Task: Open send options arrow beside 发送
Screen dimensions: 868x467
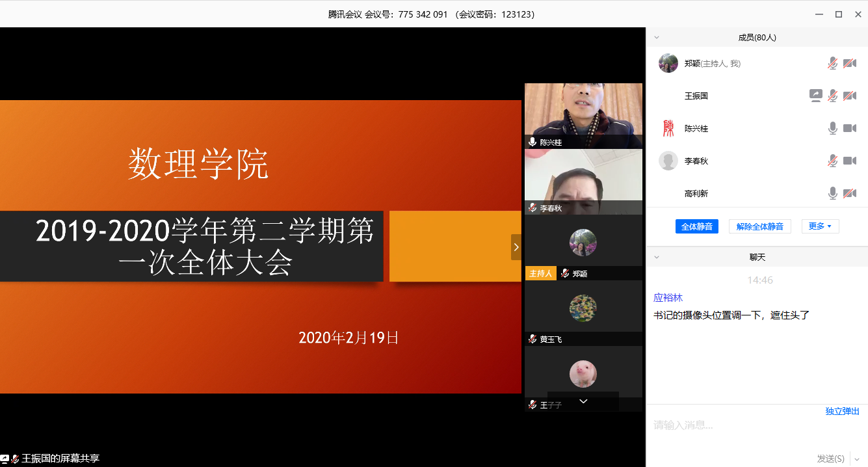Action: [x=856, y=459]
